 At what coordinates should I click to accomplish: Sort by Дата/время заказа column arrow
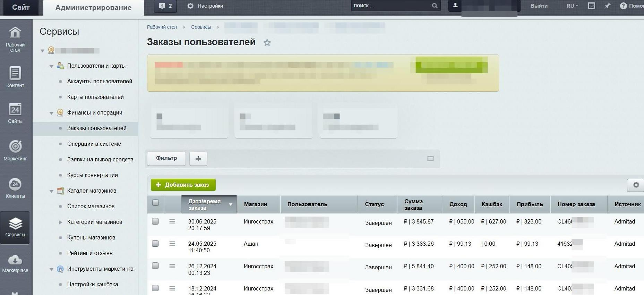tap(231, 204)
